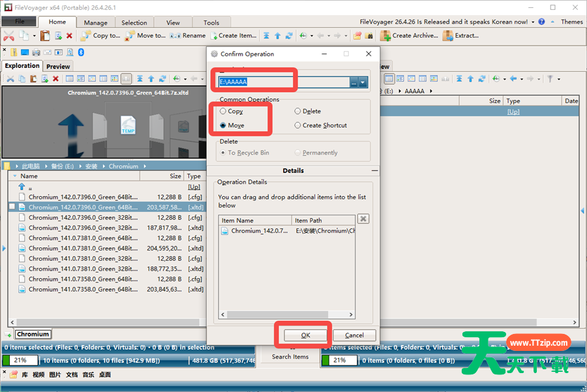Click the Name column header in the left pane
This screenshot has width=587, height=392.
tap(74, 176)
